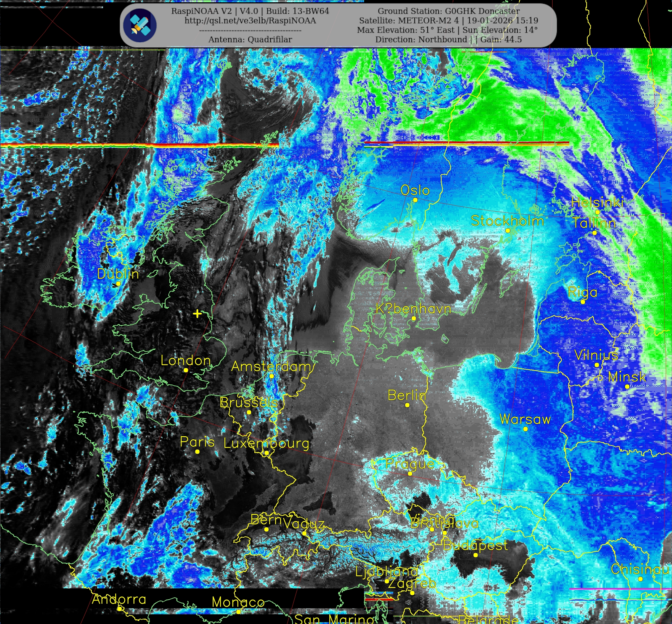Click the Stockholm city marker dot
672x624 pixels.
pos(507,231)
